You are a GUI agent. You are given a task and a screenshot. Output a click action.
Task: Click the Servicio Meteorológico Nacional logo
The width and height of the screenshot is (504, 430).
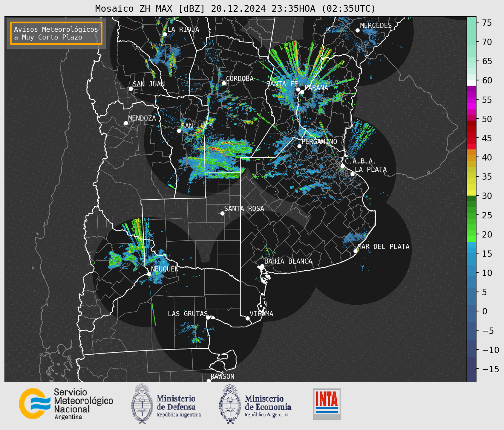66,404
